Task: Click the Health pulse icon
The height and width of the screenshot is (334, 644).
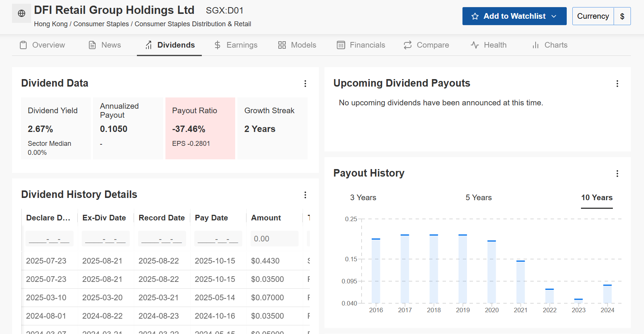Action: point(475,45)
